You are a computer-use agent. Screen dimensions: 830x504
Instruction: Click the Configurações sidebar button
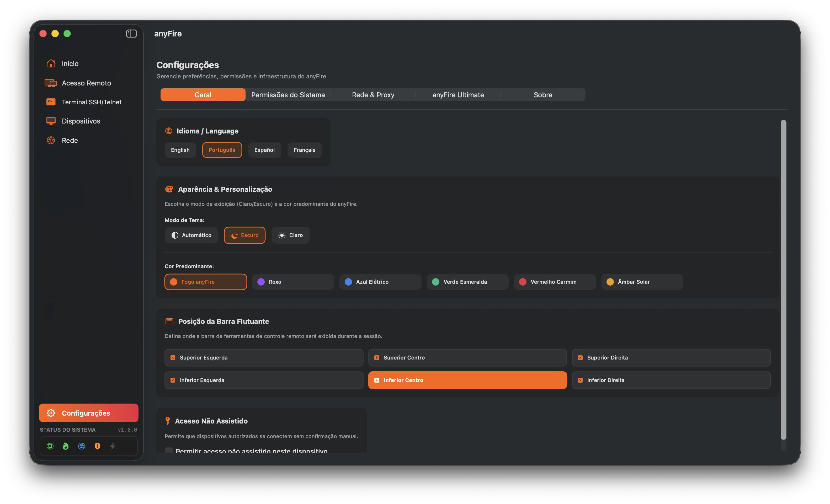tap(89, 413)
